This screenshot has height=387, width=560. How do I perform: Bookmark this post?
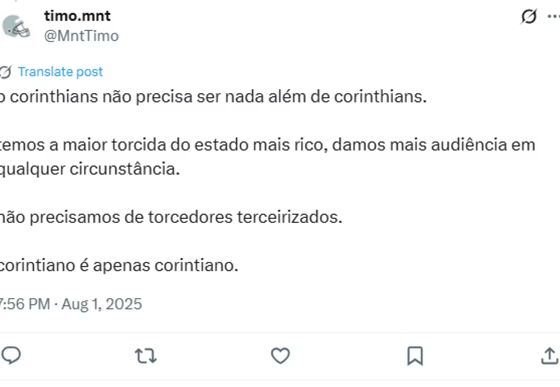pyautogui.click(x=415, y=356)
